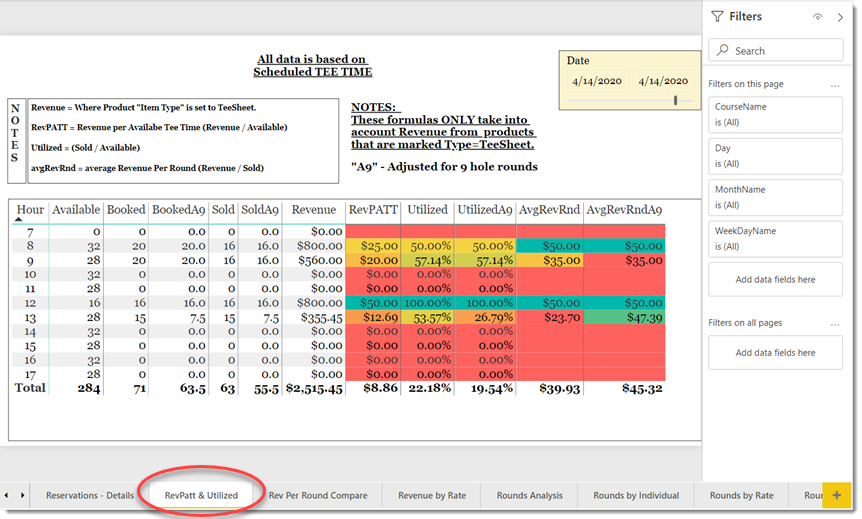The height and width of the screenshot is (519, 862).
Task: Show next page tabs with right arrow
Action: [x=23, y=495]
